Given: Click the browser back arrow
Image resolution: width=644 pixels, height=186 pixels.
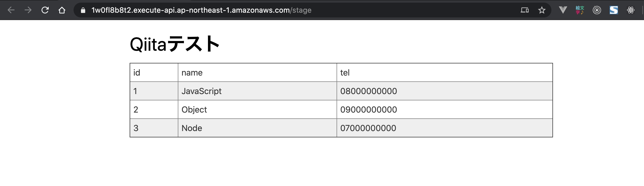Looking at the screenshot, I should tap(11, 10).
